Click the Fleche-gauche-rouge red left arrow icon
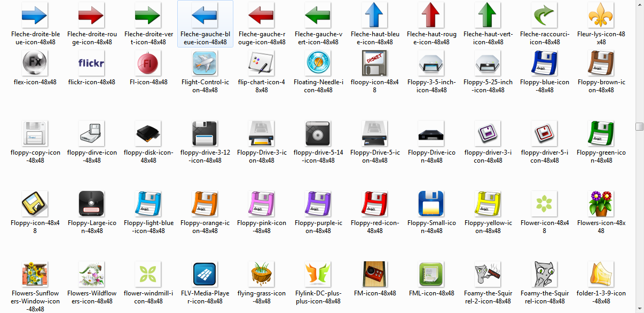 (x=262, y=15)
